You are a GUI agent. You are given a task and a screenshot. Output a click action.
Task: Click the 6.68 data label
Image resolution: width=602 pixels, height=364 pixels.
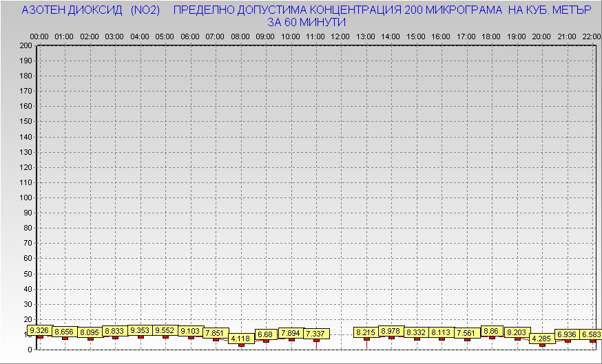click(266, 334)
